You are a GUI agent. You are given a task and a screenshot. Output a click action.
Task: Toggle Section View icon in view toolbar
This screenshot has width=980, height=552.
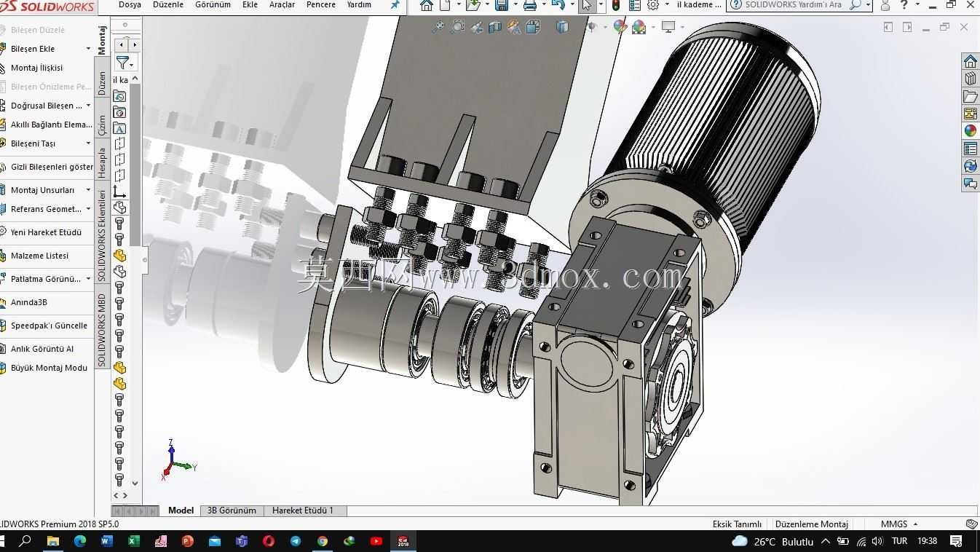point(495,27)
